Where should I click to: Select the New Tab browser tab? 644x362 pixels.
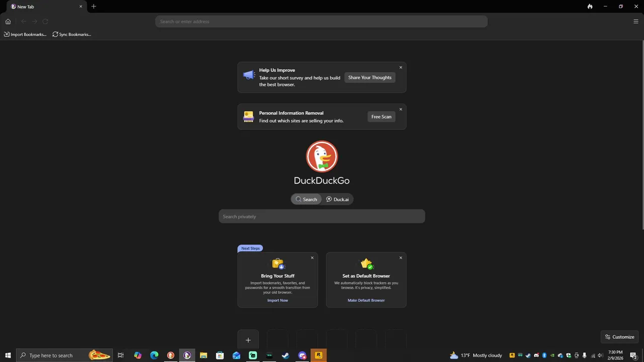pos(46,7)
